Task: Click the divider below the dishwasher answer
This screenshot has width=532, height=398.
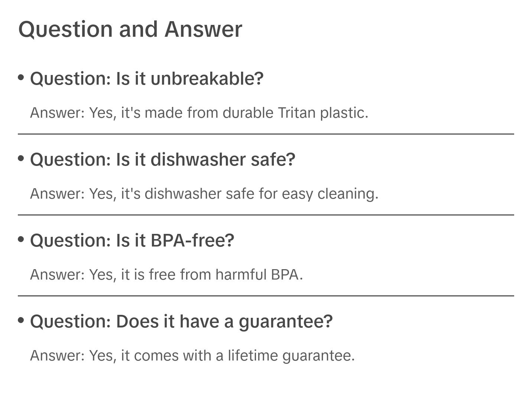Action: (266, 215)
